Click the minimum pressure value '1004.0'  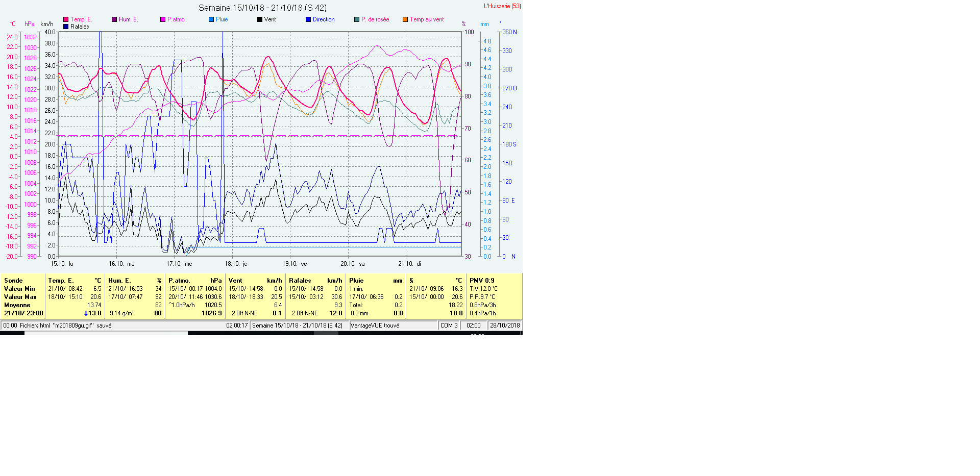coord(213,289)
